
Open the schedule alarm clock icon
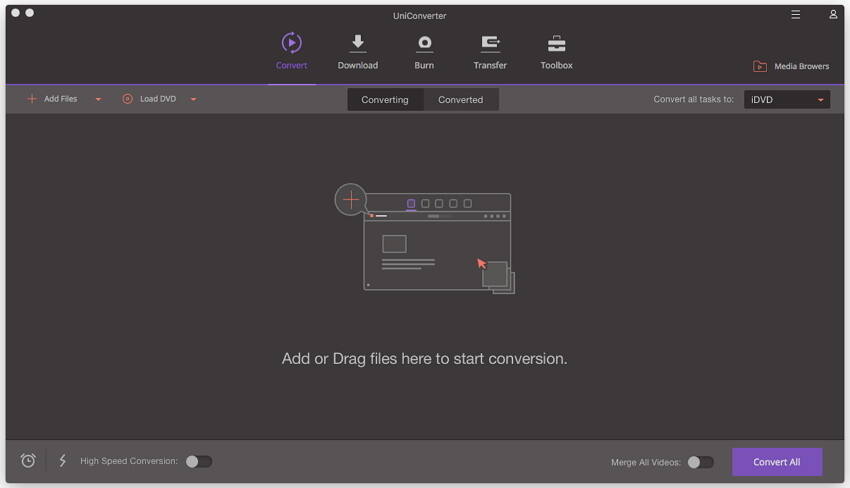pos(28,461)
